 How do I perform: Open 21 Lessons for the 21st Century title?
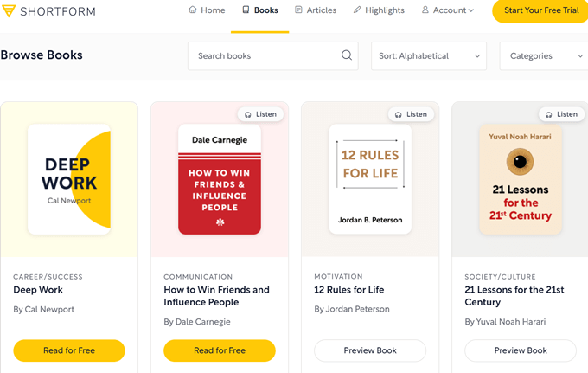(514, 296)
